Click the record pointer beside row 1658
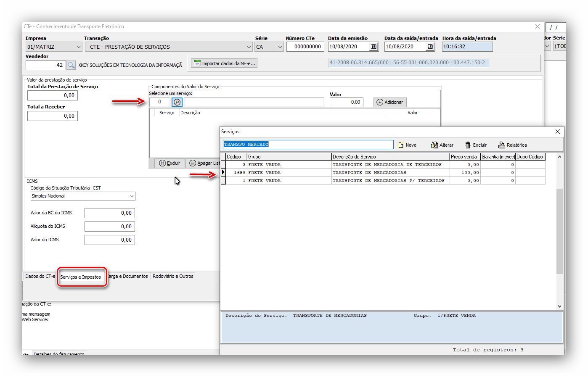The height and width of the screenshot is (377, 588). [223, 172]
